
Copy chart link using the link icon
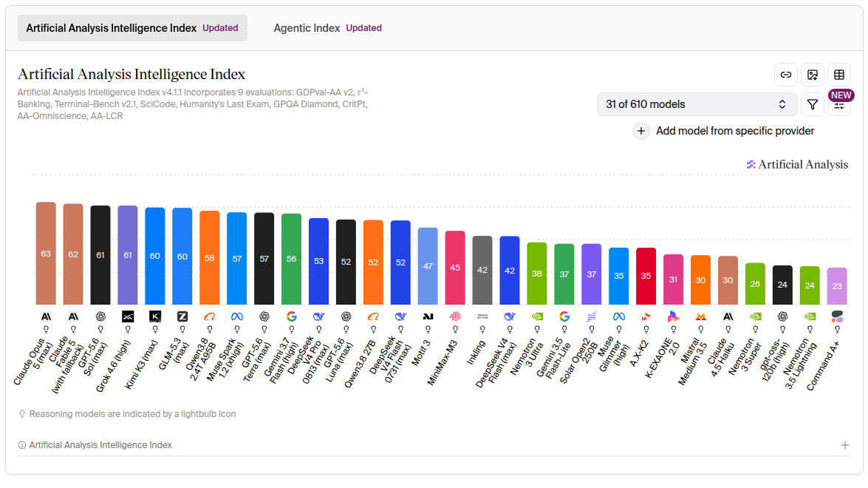785,75
